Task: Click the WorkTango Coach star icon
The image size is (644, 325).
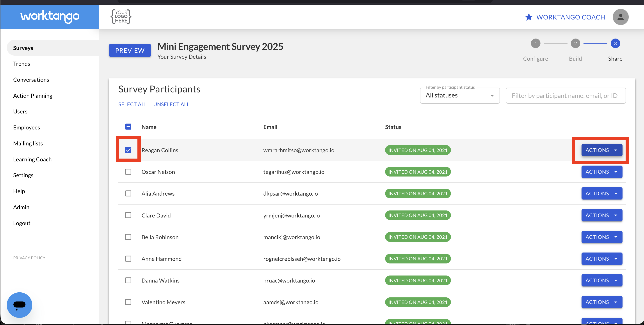Action: point(528,17)
